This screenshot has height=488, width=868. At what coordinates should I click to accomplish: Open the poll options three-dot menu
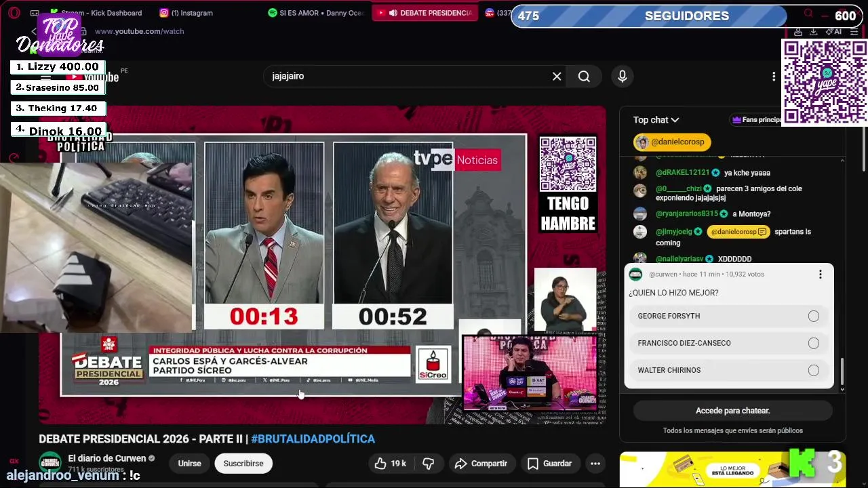coord(820,274)
